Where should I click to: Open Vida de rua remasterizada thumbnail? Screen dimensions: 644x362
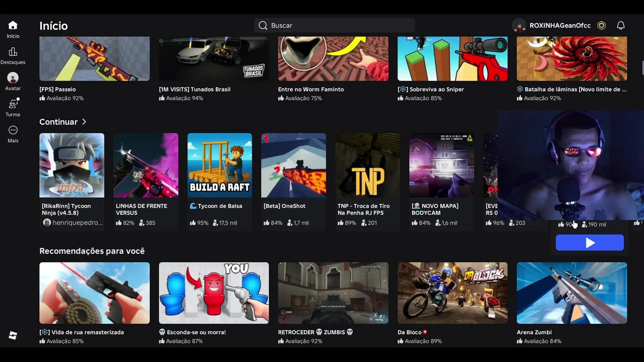(x=95, y=293)
